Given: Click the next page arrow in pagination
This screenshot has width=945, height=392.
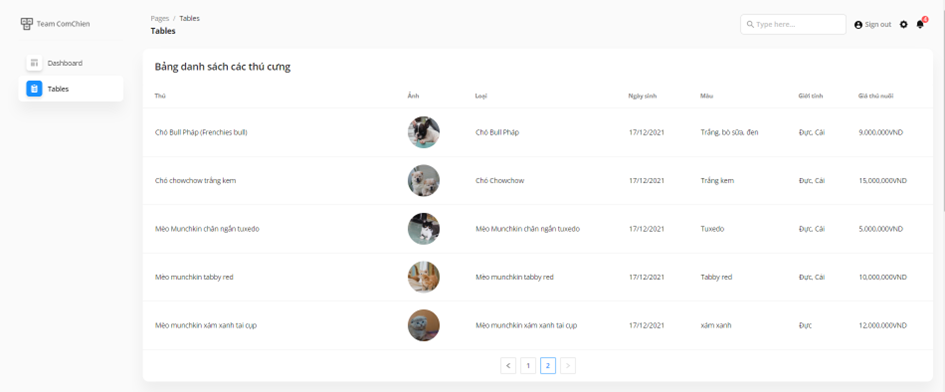Looking at the screenshot, I should coord(568,365).
